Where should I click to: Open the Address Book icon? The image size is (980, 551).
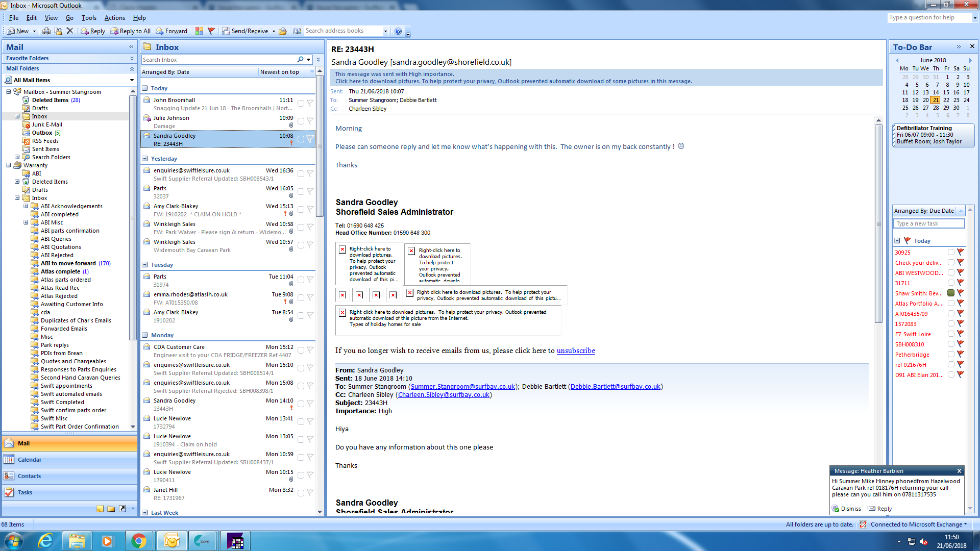coord(298,31)
